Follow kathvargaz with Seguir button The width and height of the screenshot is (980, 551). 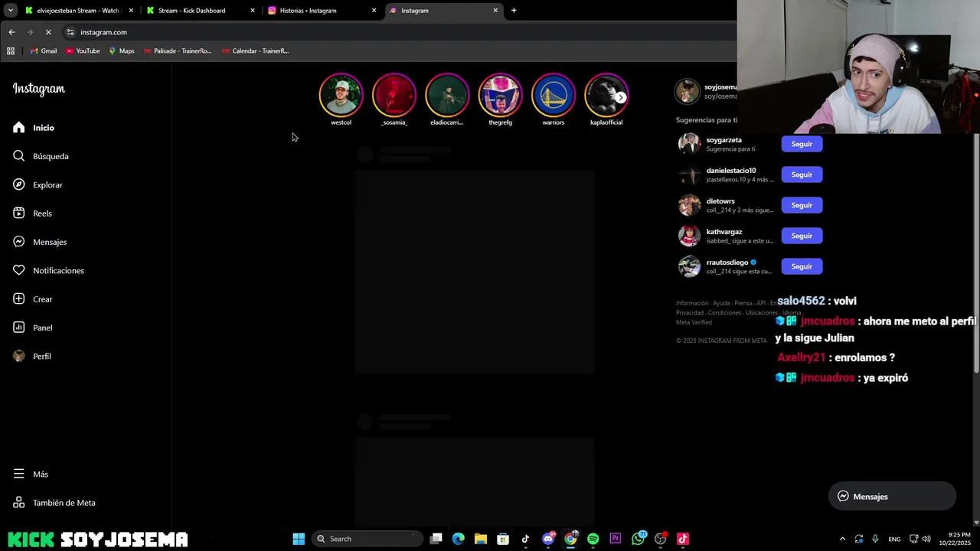pos(802,236)
